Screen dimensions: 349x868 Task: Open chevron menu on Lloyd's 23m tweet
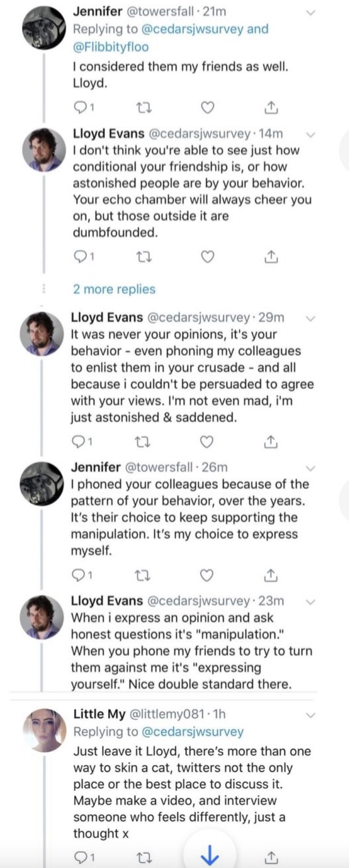pyautogui.click(x=310, y=602)
